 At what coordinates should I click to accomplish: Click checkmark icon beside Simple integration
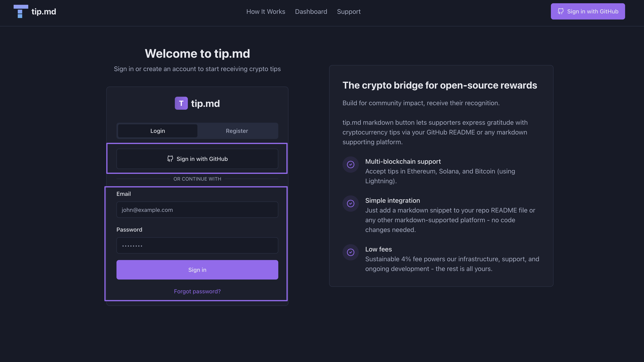[x=350, y=203]
